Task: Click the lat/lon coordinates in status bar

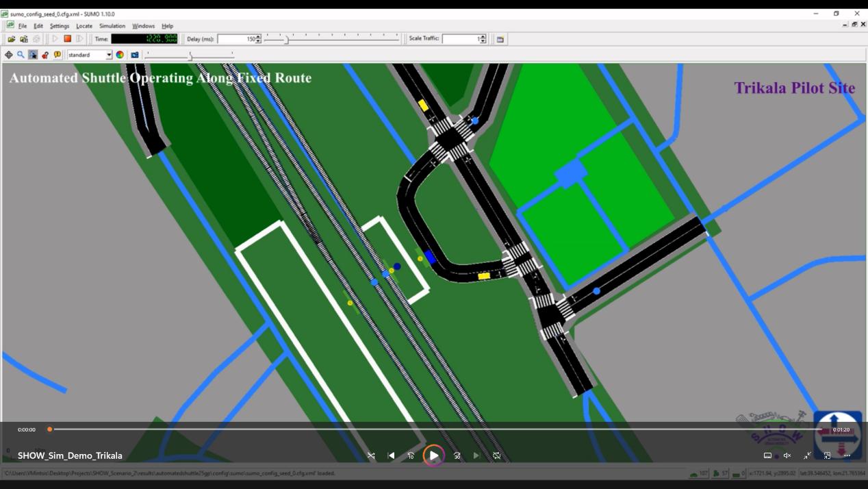Action: click(x=832, y=473)
